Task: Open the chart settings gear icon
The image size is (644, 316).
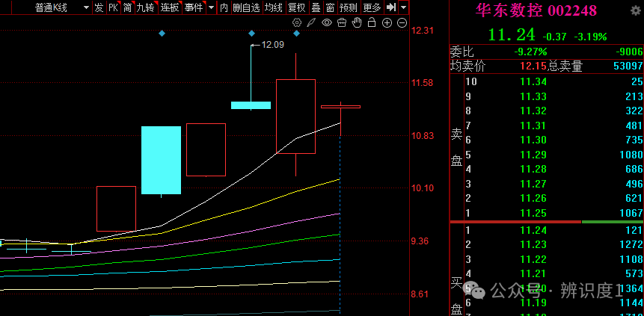Action: point(297,22)
